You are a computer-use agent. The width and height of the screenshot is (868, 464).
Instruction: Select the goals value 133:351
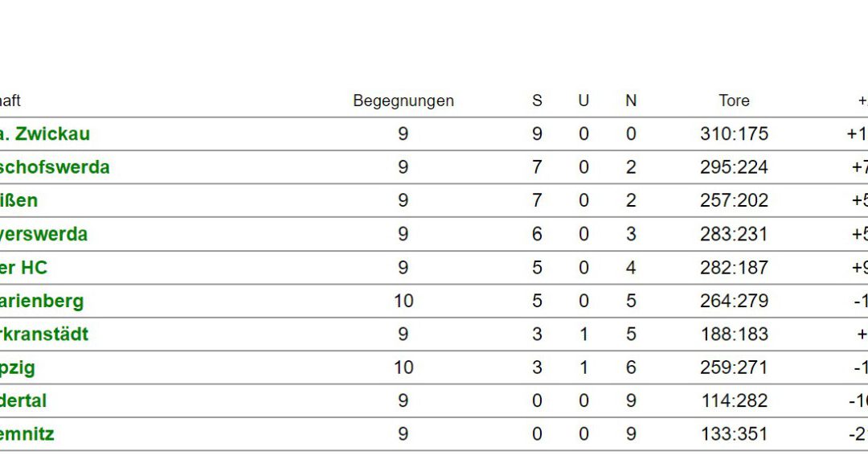tap(734, 434)
